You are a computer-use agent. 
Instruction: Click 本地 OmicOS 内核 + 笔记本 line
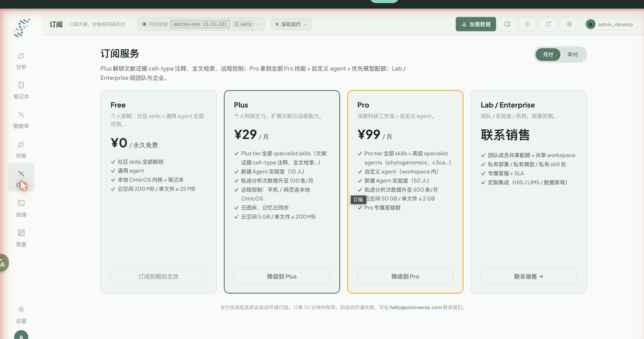(x=151, y=180)
